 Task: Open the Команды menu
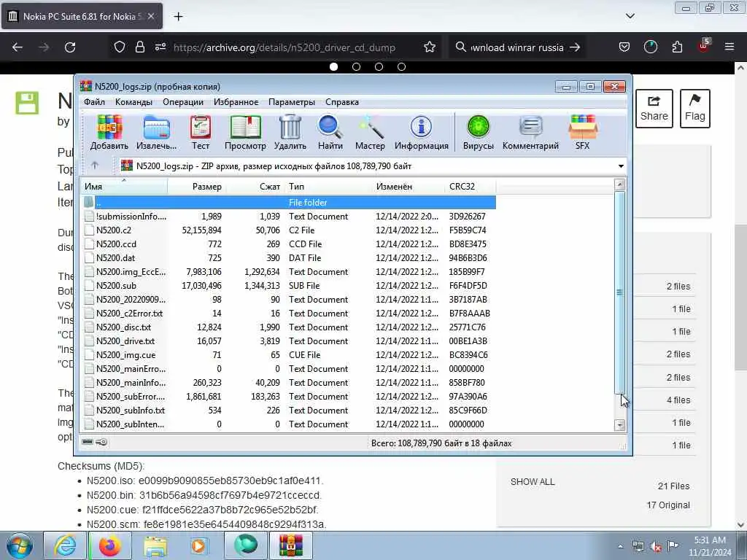[134, 102]
